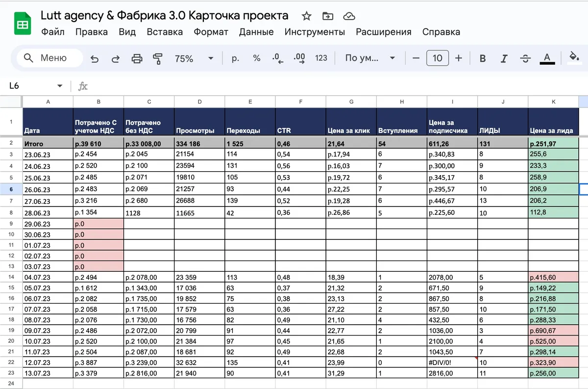Apply the percent format button

[x=257, y=58]
